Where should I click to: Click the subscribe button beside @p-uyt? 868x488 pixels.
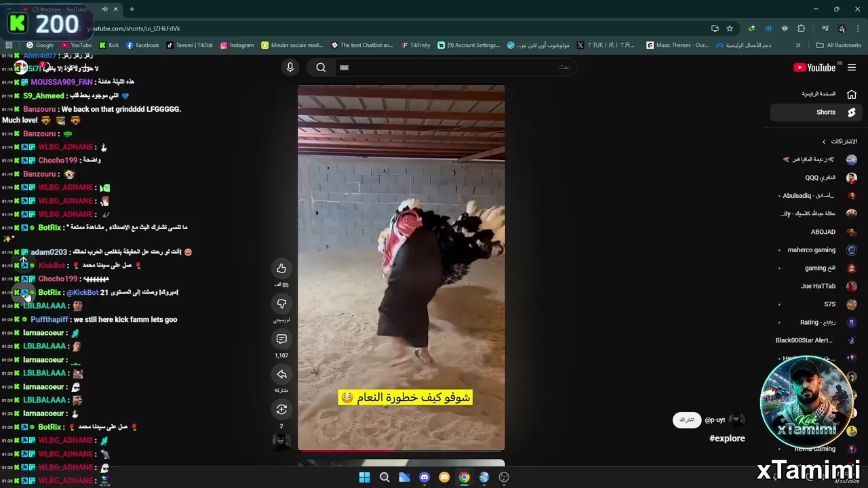point(687,420)
